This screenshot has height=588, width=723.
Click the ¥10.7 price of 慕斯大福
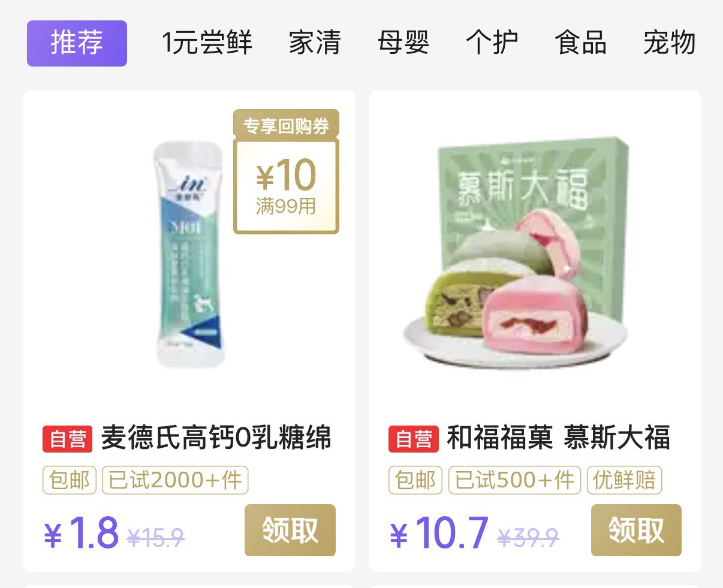pos(439,533)
